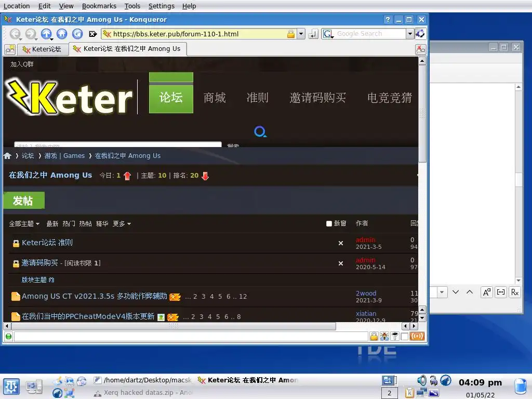532x399 pixels.
Task: Switch to the first Keter论坛 tab
Action: 42,49
